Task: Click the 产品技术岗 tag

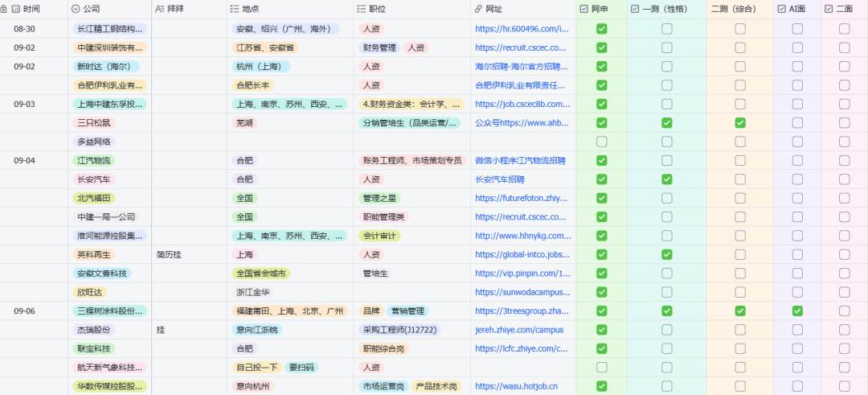Action: point(436,387)
